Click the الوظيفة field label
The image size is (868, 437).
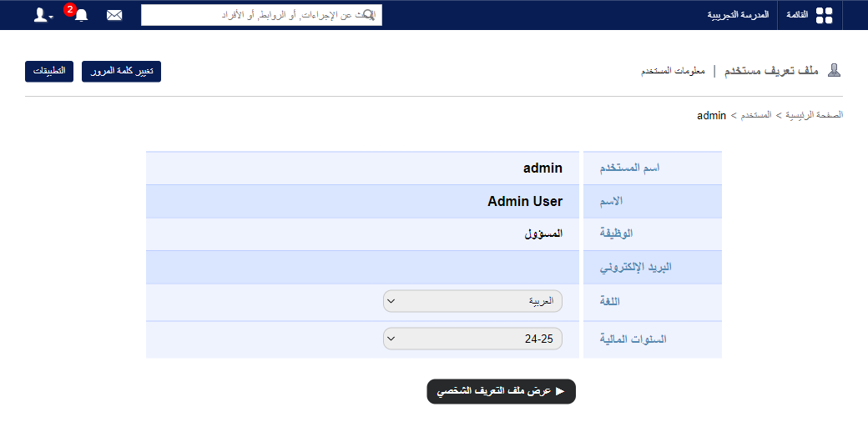click(616, 234)
